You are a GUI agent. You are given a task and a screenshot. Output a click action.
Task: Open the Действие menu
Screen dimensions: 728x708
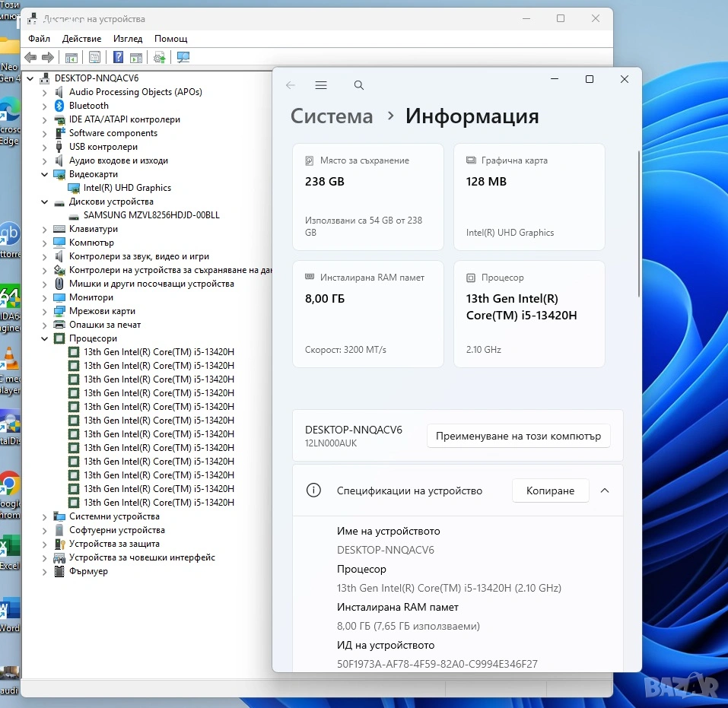click(x=81, y=39)
